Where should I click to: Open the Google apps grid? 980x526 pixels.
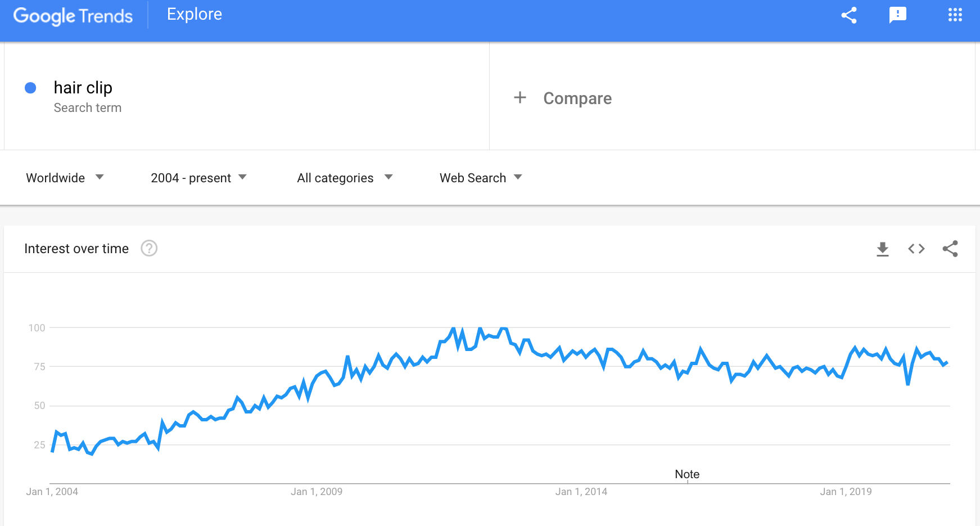(x=955, y=15)
